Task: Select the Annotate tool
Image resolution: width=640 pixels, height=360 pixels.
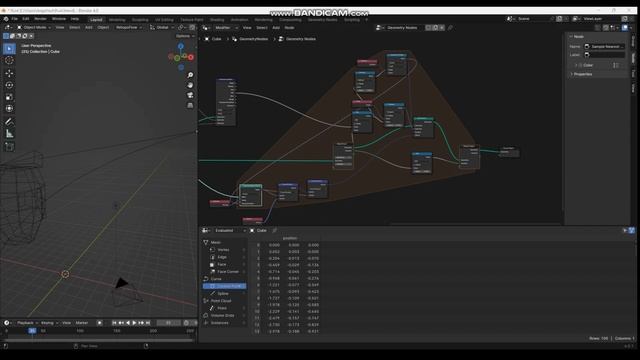Action: (9, 122)
